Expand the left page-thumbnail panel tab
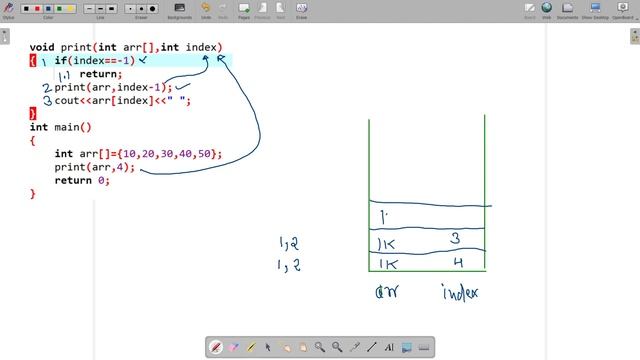 [4, 36]
